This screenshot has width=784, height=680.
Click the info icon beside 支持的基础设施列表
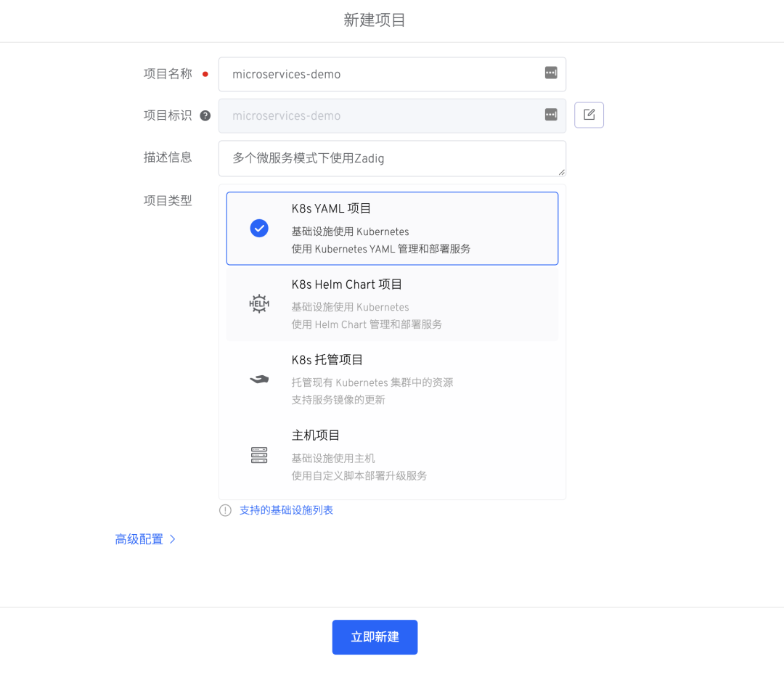(226, 510)
